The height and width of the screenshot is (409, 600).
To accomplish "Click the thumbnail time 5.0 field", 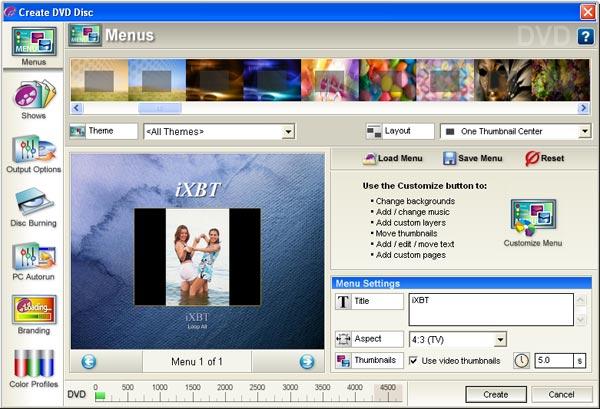I will pos(554,360).
